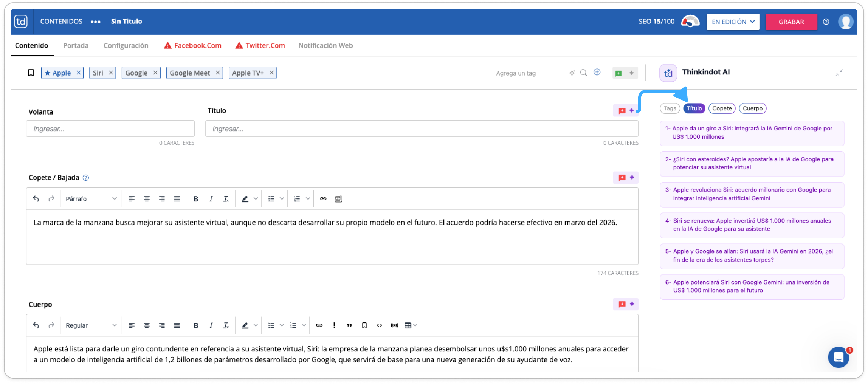The image size is (868, 384).
Task: Open the three-dots menu beside CONTENIDOS
Action: click(96, 22)
